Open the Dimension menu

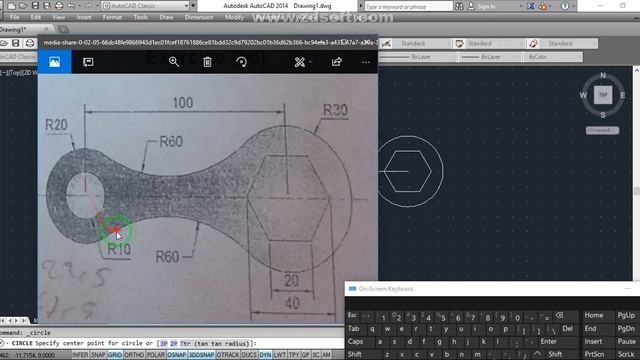[x=199, y=18]
